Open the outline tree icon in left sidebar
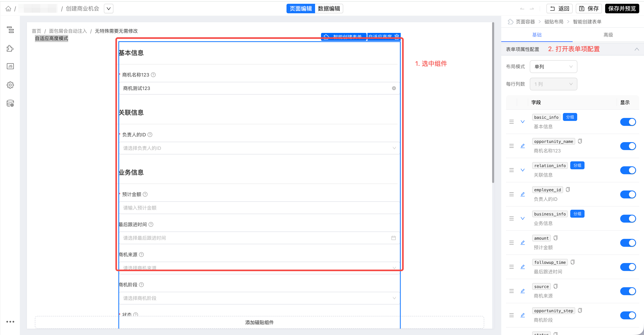 (10, 30)
